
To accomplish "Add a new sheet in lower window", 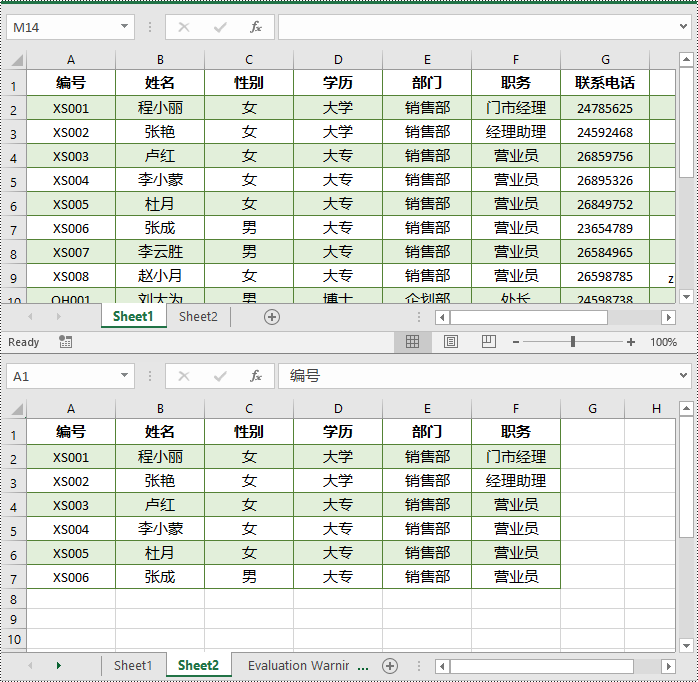I will (390, 666).
